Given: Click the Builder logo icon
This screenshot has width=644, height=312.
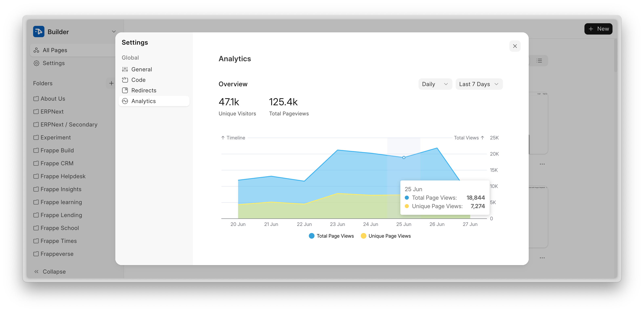Looking at the screenshot, I should 39,32.
